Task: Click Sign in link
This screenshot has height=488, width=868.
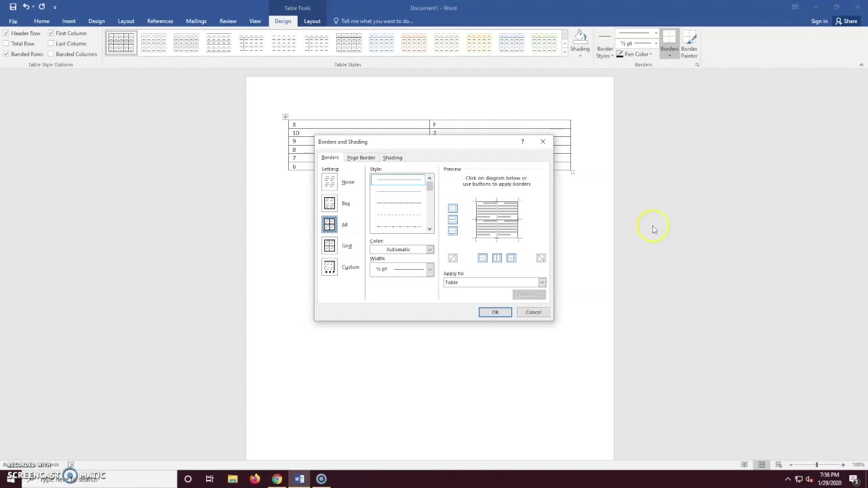Action: click(x=819, y=21)
